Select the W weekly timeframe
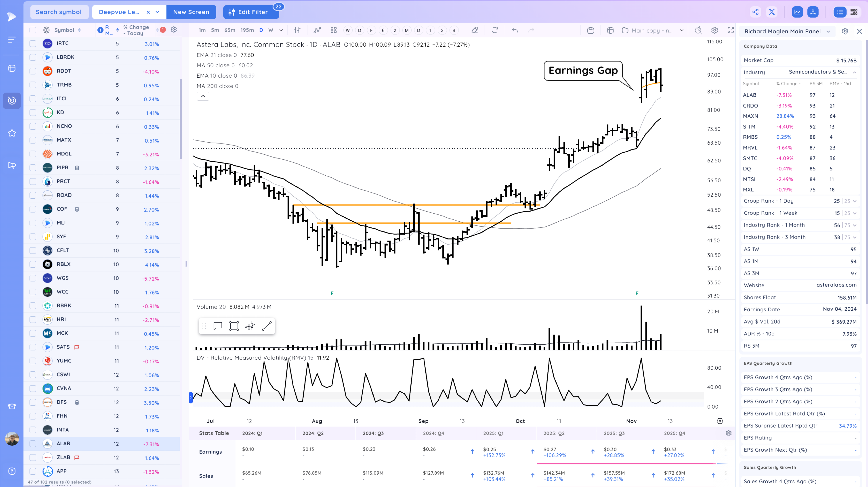 pos(271,30)
